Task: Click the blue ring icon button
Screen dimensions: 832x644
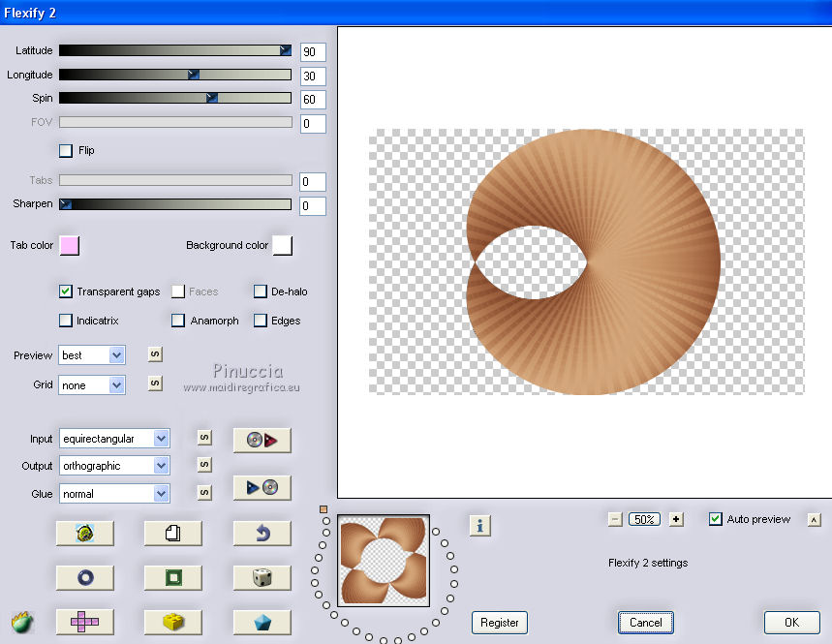Action: click(85, 577)
